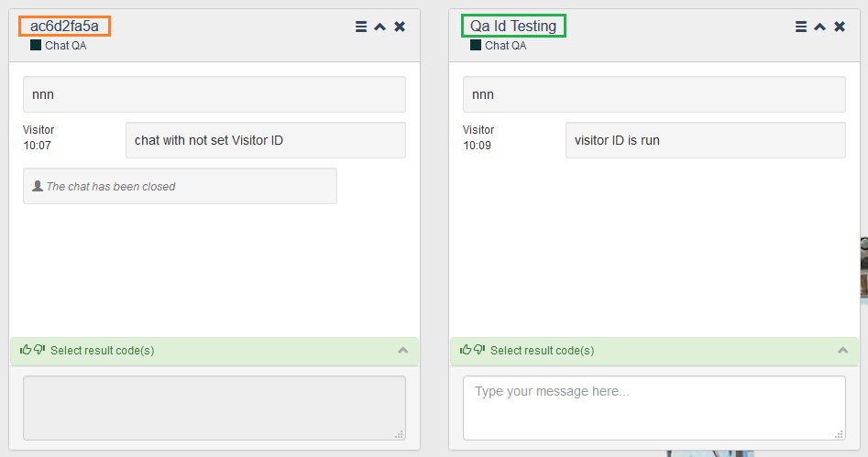Click Chat QA color square in right chat
The image size is (868, 457).
476,45
